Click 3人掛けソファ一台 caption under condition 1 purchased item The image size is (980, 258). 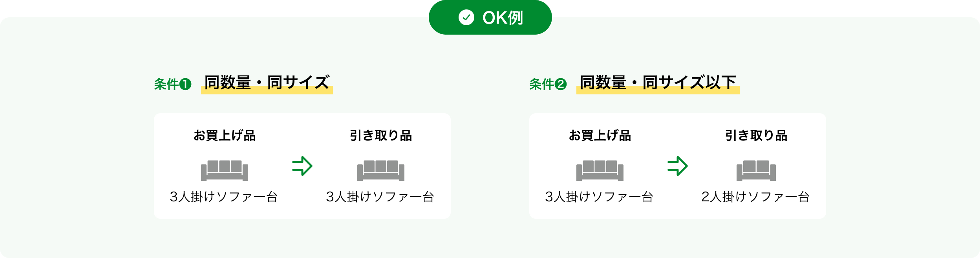224,197
